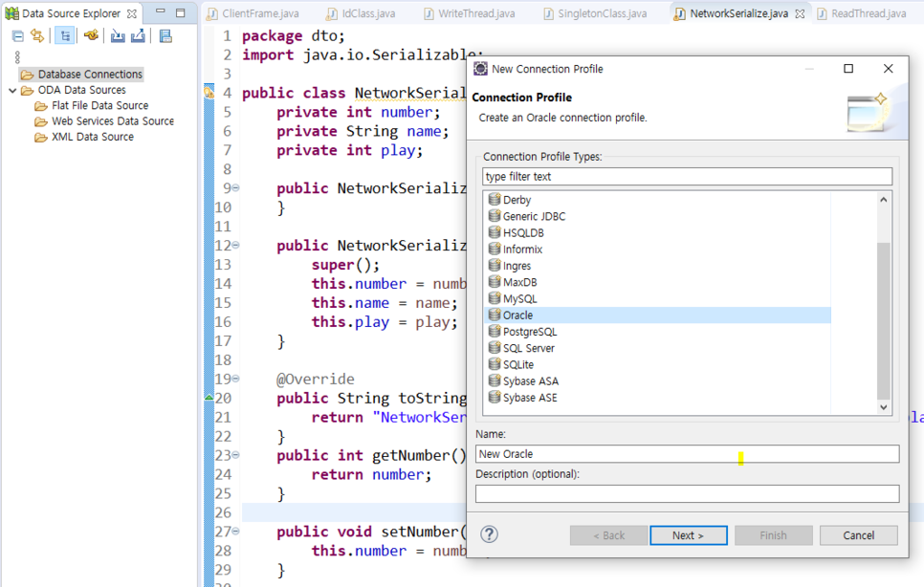Choose Generic JDBC profile type

point(657,217)
